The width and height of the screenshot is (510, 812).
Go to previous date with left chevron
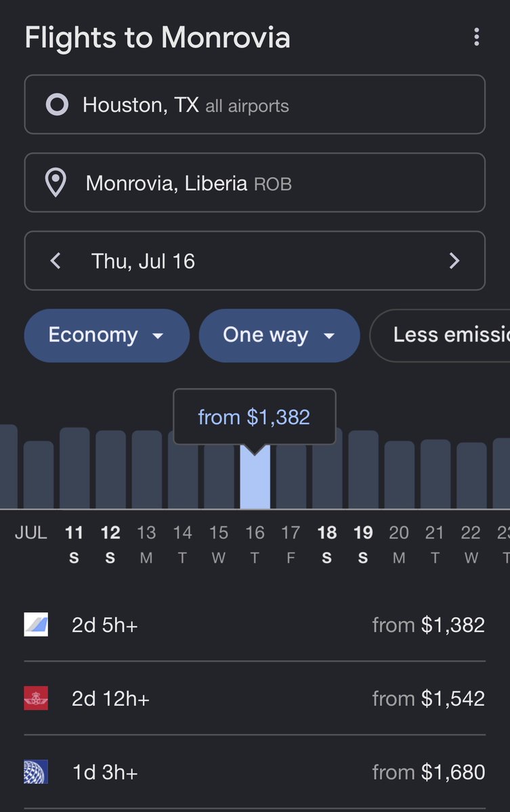[x=56, y=261]
